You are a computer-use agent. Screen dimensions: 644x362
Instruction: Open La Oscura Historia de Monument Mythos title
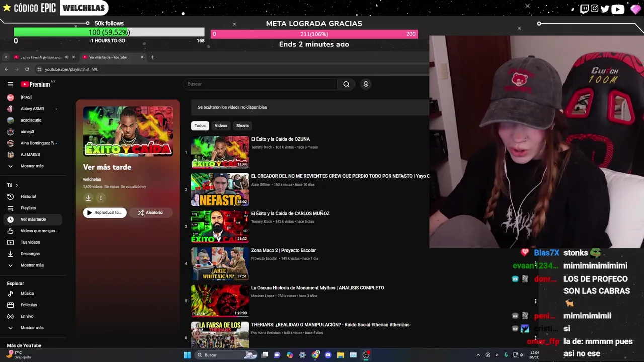(317, 288)
